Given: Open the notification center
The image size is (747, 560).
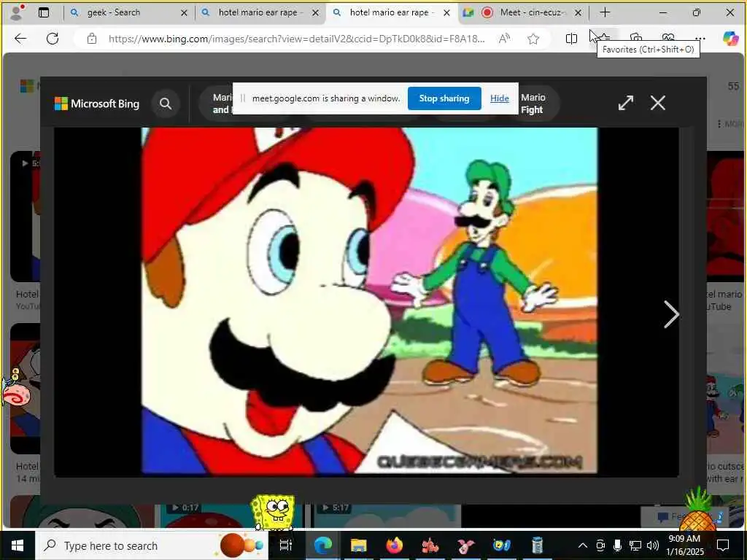Looking at the screenshot, I should click(x=723, y=545).
